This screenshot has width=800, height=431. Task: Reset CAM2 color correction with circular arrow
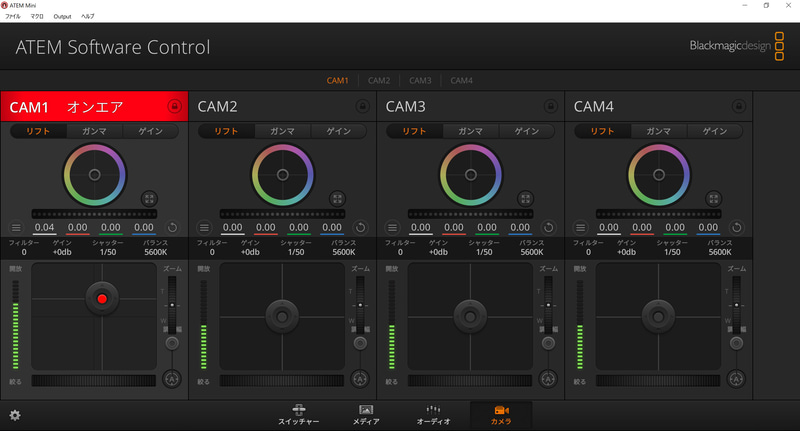pos(360,227)
